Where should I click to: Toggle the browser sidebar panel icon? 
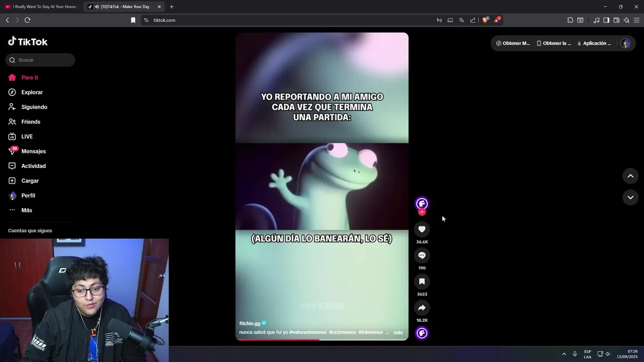click(x=606, y=20)
